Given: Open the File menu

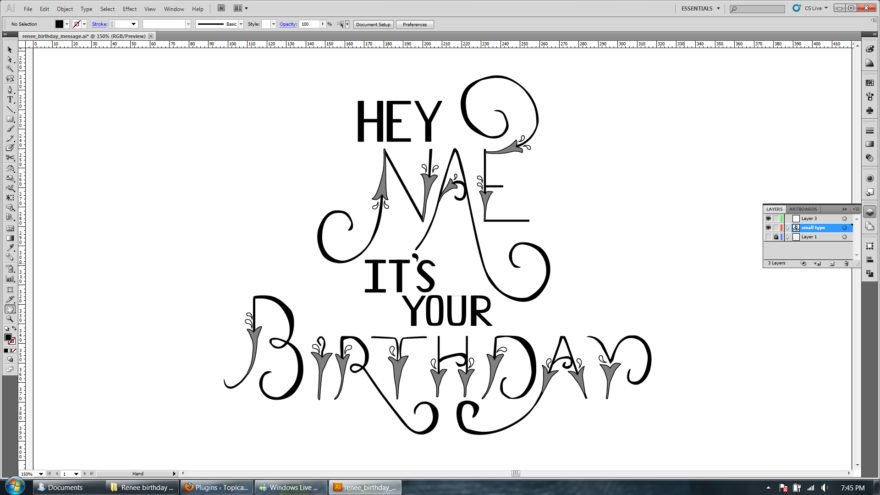Looking at the screenshot, I should [x=28, y=9].
